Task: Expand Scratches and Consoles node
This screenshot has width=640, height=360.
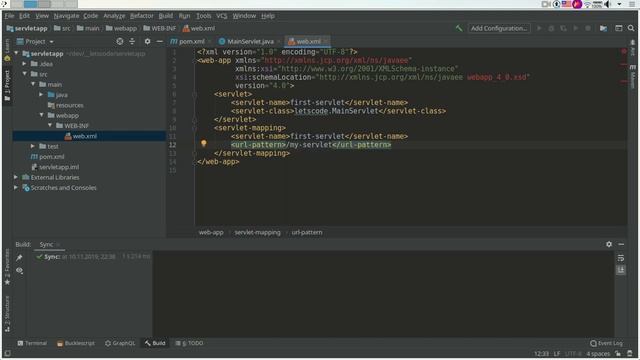Action: 16,187
